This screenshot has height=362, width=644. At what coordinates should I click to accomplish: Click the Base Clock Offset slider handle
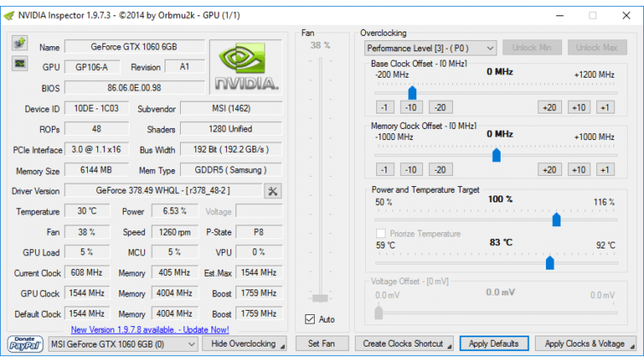tap(412, 93)
